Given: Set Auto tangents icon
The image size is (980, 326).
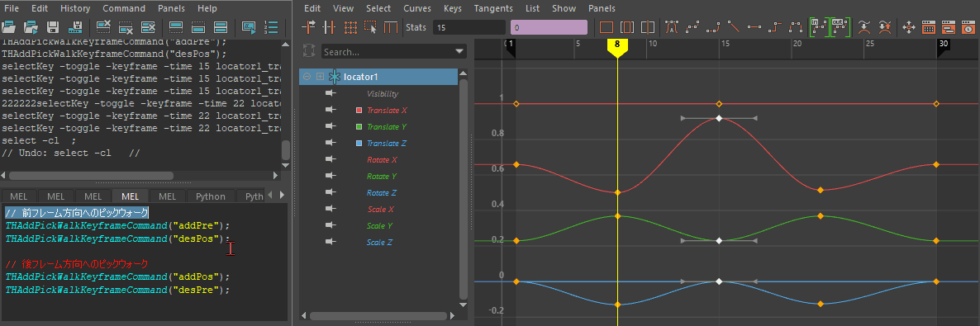Looking at the screenshot, I should pos(673,27).
